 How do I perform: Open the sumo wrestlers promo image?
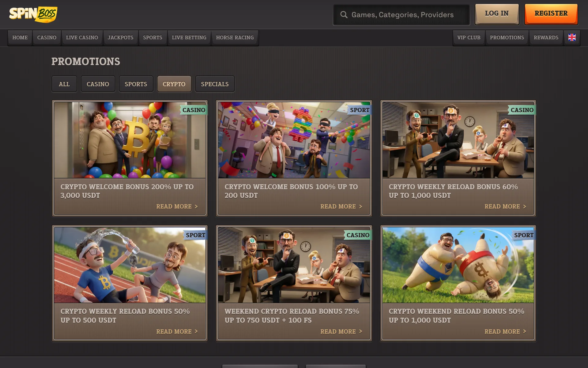coord(458,265)
